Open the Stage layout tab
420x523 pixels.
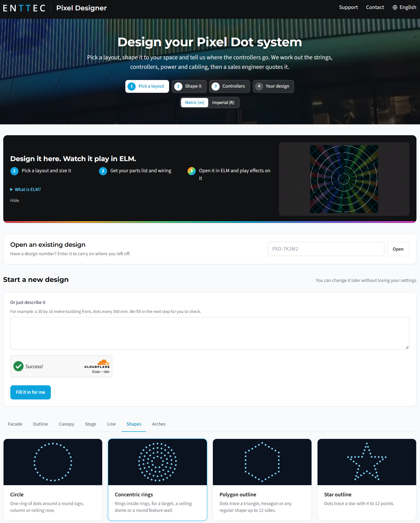[91, 424]
